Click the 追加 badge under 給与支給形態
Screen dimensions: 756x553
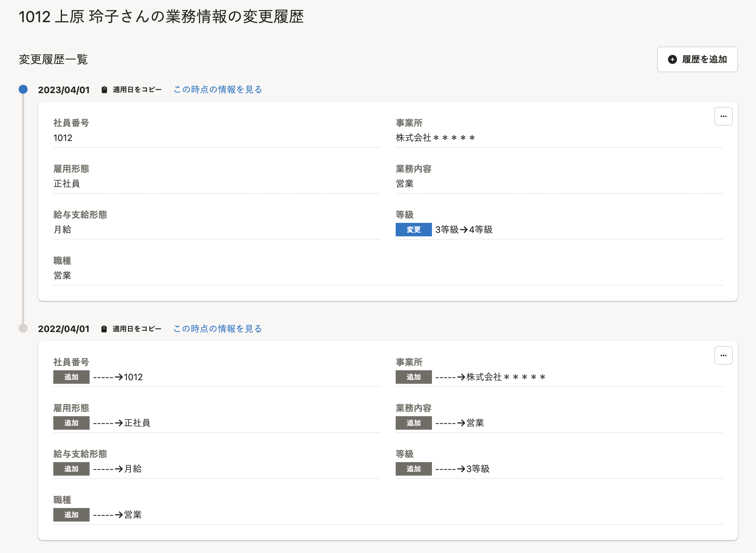pyautogui.click(x=71, y=469)
